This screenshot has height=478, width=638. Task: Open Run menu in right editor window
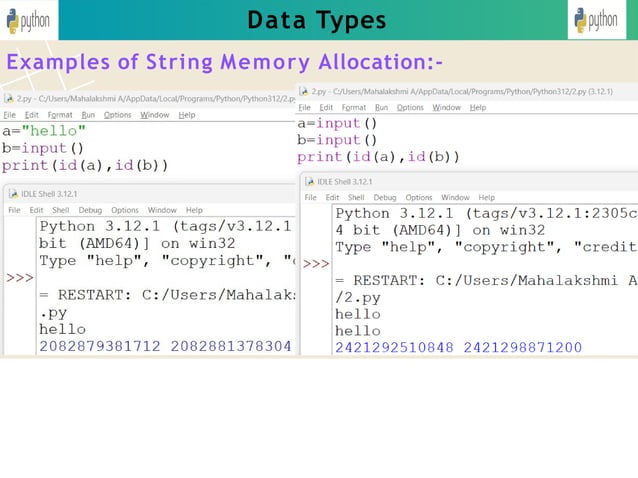point(381,108)
